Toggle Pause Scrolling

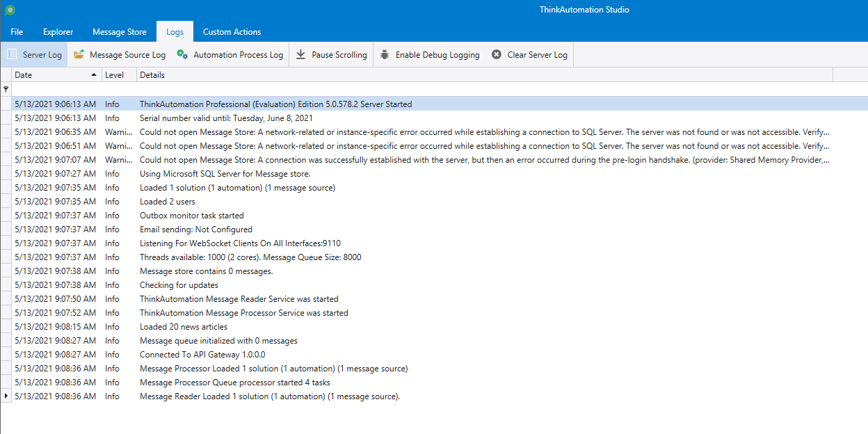pos(331,55)
